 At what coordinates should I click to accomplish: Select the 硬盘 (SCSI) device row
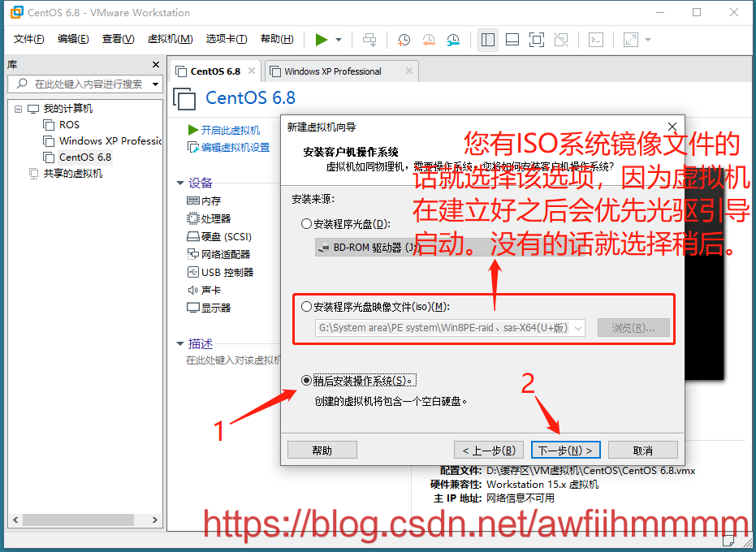[219, 236]
